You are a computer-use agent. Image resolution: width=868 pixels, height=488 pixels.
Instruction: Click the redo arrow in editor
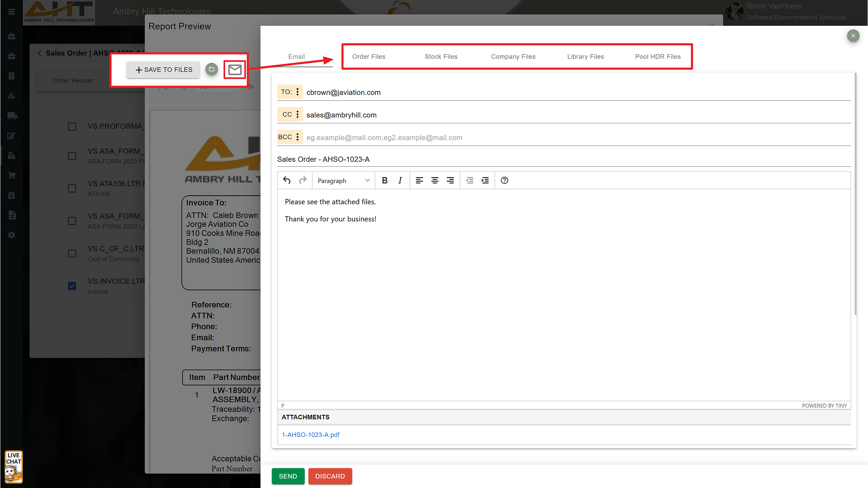tap(303, 180)
